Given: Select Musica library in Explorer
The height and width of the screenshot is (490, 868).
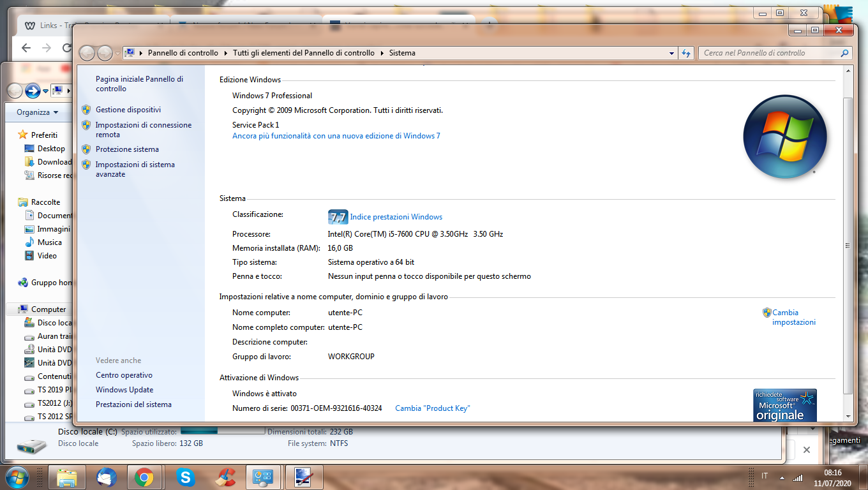Looking at the screenshot, I should [x=43, y=242].
